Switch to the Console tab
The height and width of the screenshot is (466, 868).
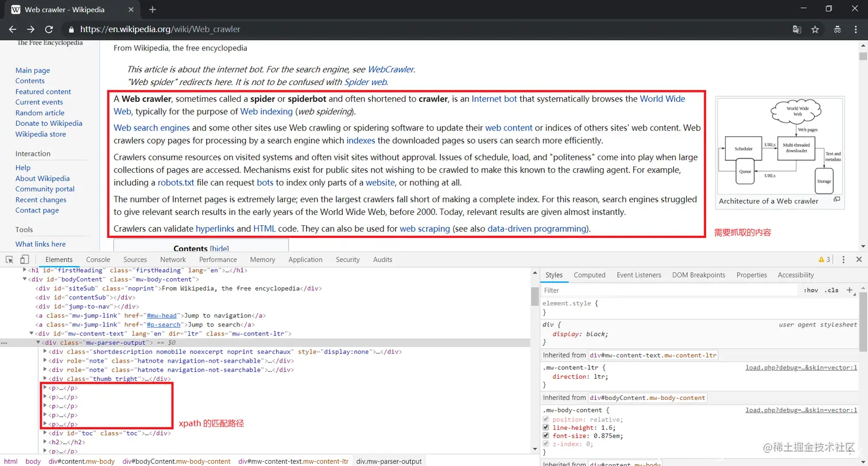98,260
